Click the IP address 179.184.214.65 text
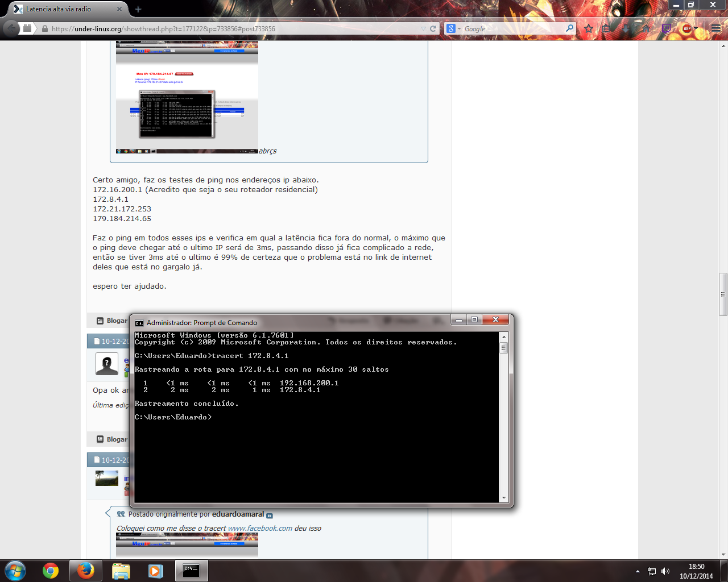Image resolution: width=728 pixels, height=582 pixels. click(x=122, y=219)
